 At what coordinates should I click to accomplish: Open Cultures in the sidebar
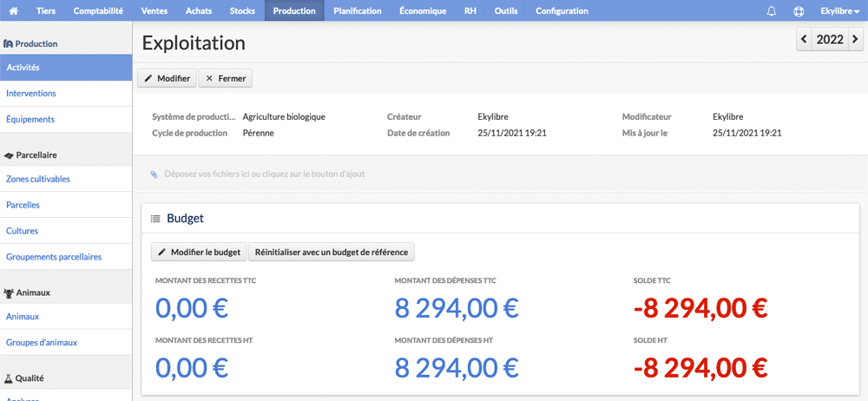tap(66, 231)
